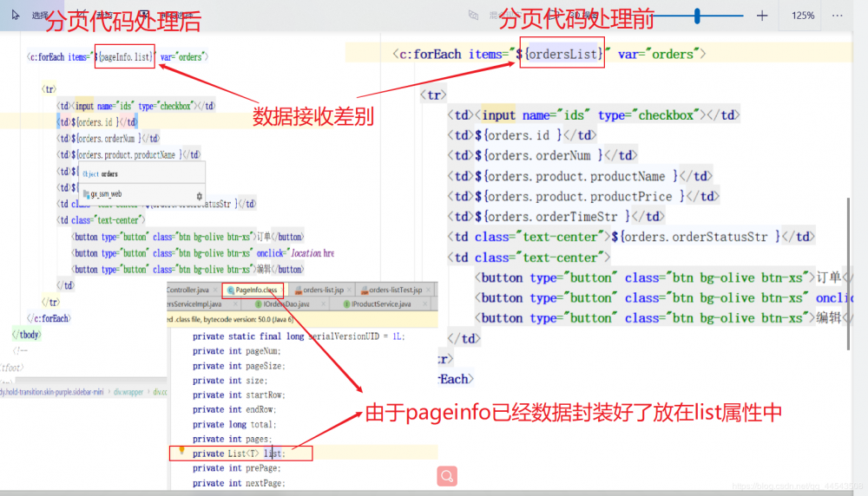Switch to the orders-list.jsp tab

[323, 290]
